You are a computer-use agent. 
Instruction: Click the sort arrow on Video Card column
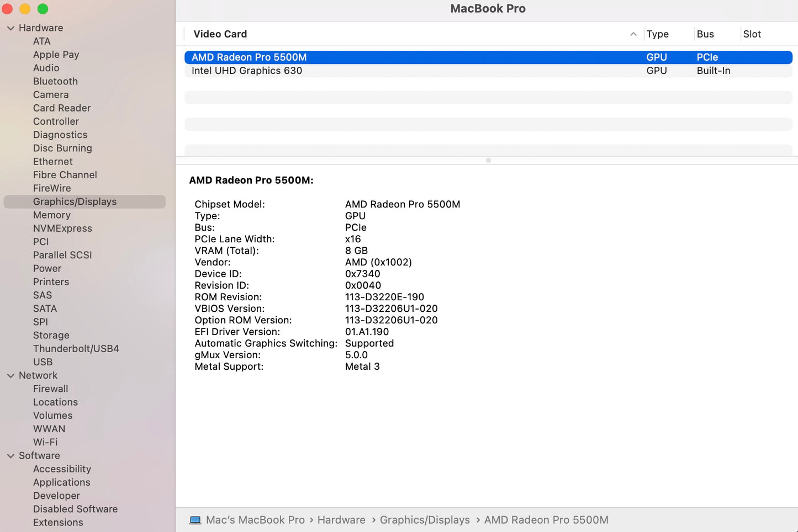coord(633,34)
